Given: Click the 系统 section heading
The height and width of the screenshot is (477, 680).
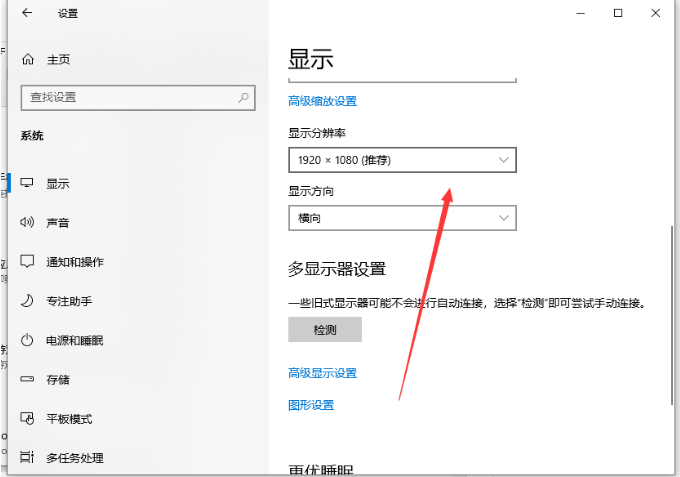Looking at the screenshot, I should click(32, 136).
